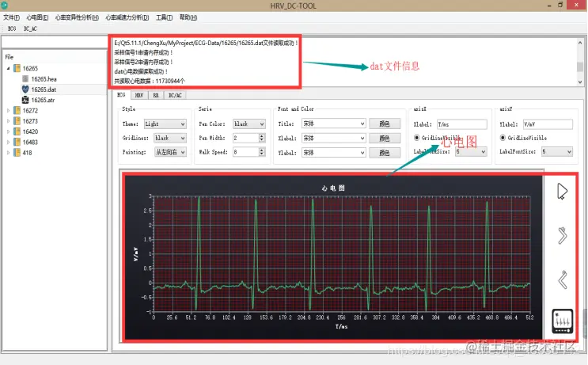Select the 16265.atr file icon
This screenshot has width=588, height=365.
pyautogui.click(x=25, y=100)
